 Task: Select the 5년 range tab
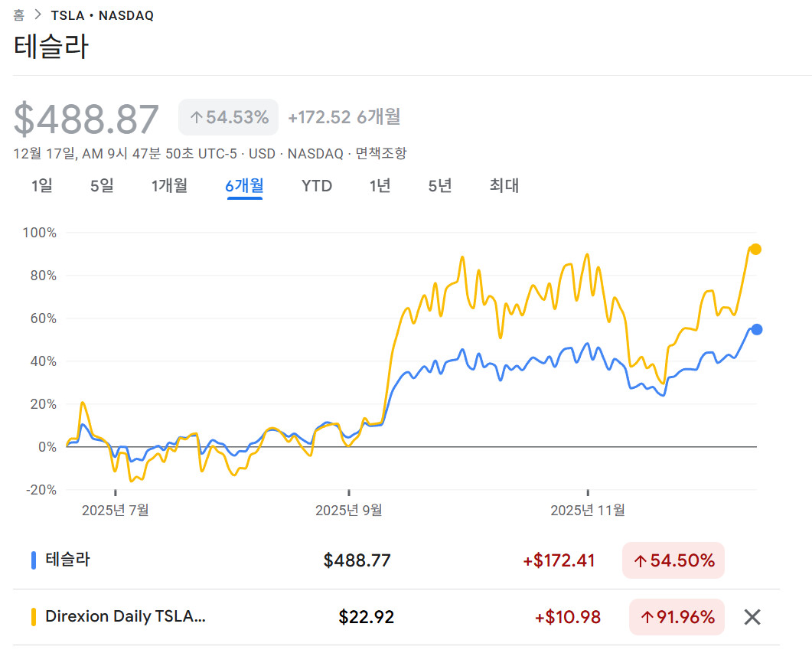[x=440, y=185]
